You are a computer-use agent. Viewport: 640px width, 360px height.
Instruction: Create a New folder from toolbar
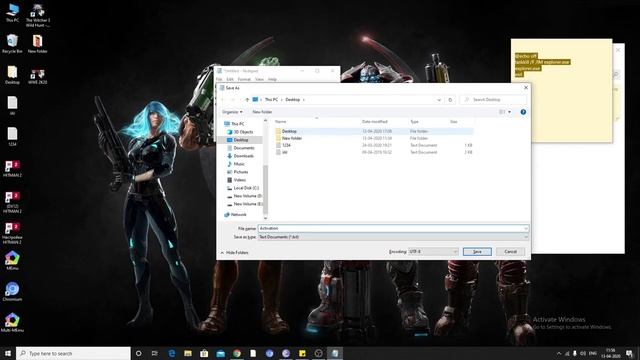coord(262,112)
